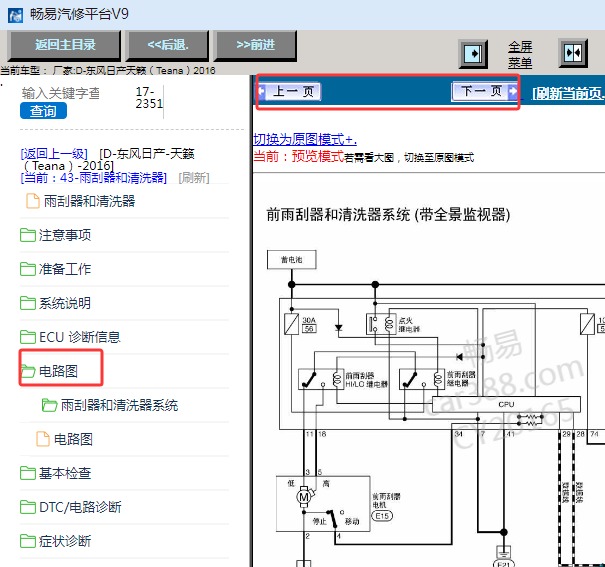605x567 pixels.
Task: Click the open folder icon beside 电路图
Action: click(28, 371)
